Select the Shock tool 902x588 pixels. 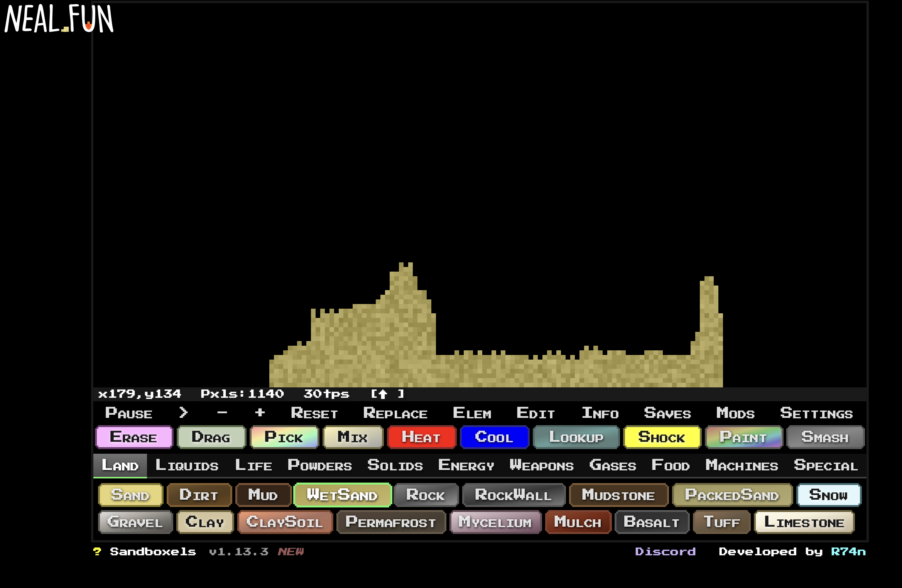(x=661, y=437)
